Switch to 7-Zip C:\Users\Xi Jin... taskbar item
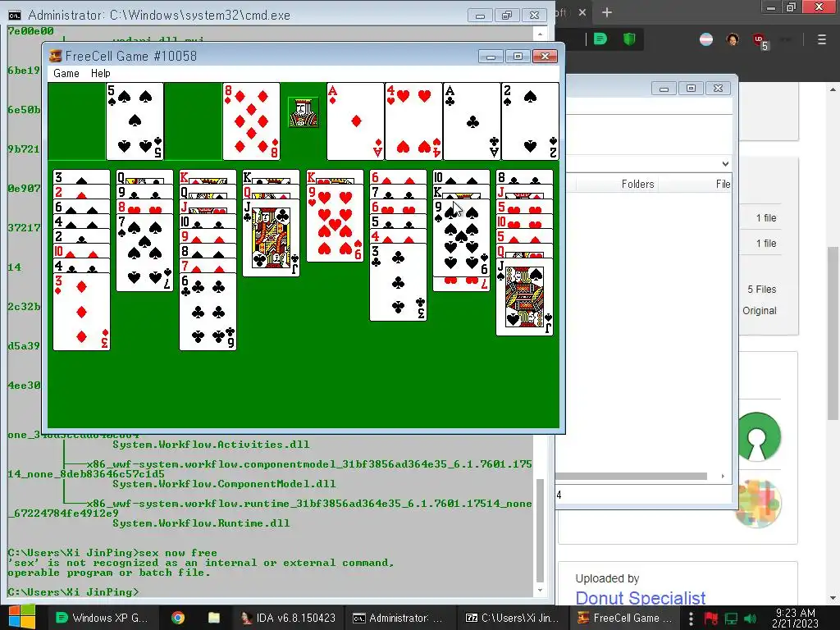840x630 pixels. point(512,618)
